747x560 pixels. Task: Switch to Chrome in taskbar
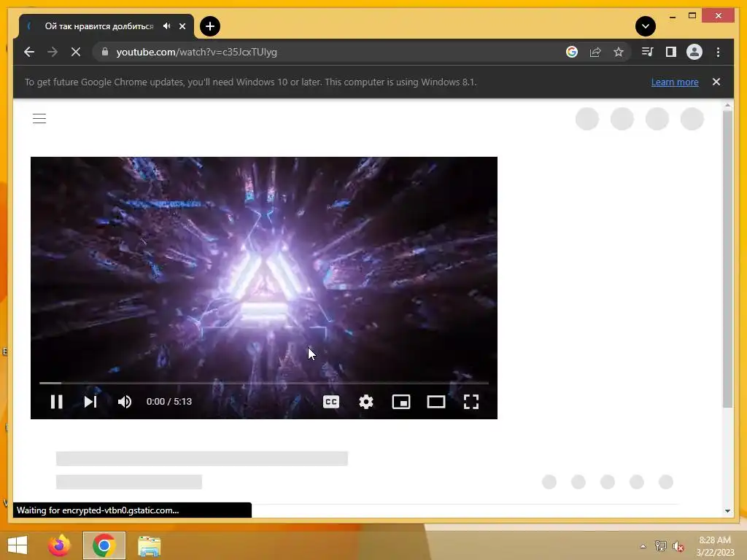[104, 545]
